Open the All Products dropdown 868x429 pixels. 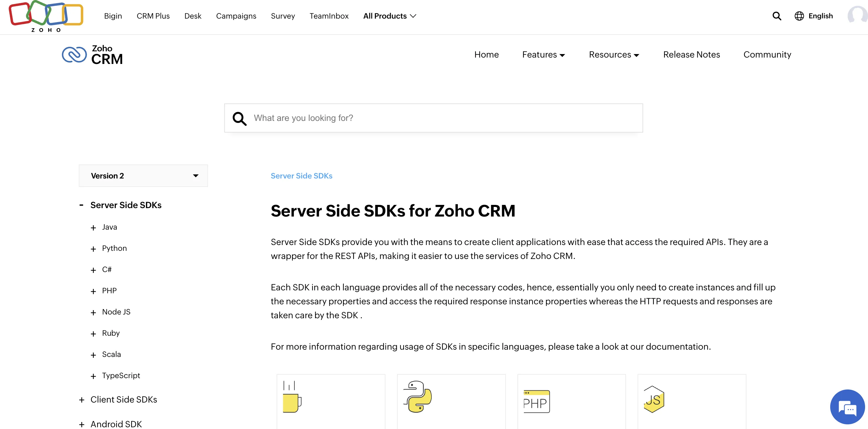[390, 16]
